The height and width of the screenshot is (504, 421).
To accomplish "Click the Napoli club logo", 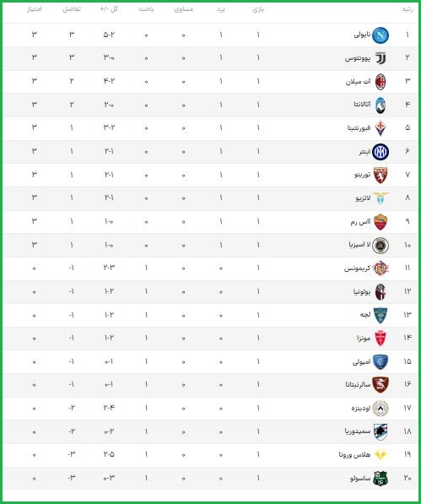I will tap(381, 35).
